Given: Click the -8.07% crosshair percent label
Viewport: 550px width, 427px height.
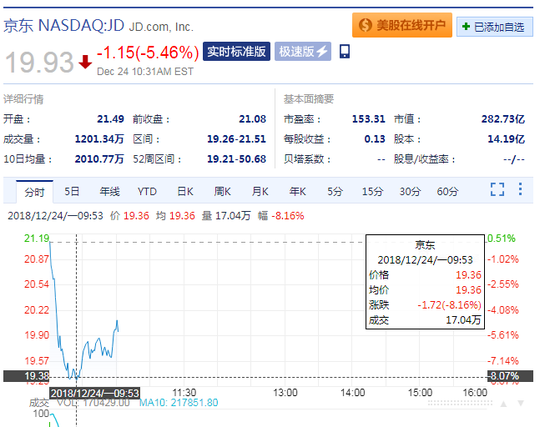Looking at the screenshot, I should coord(510,376).
